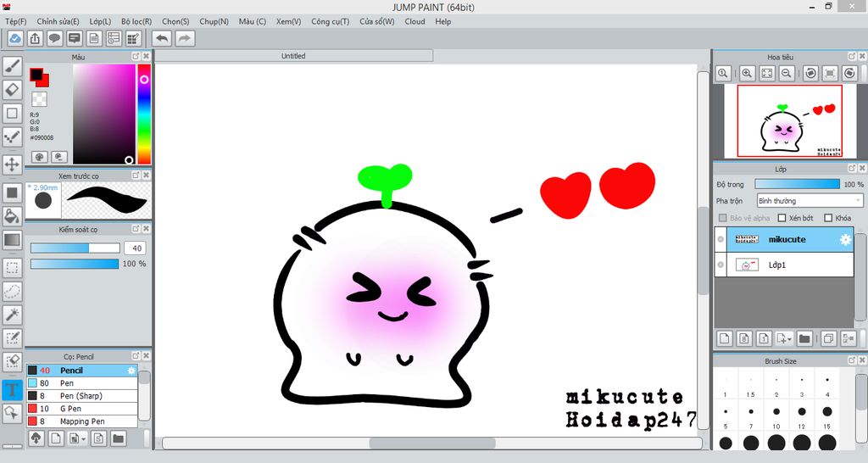Open the Pha trộn blend mode dropdown
Viewport: 868px width, 463px height.
[x=810, y=200]
